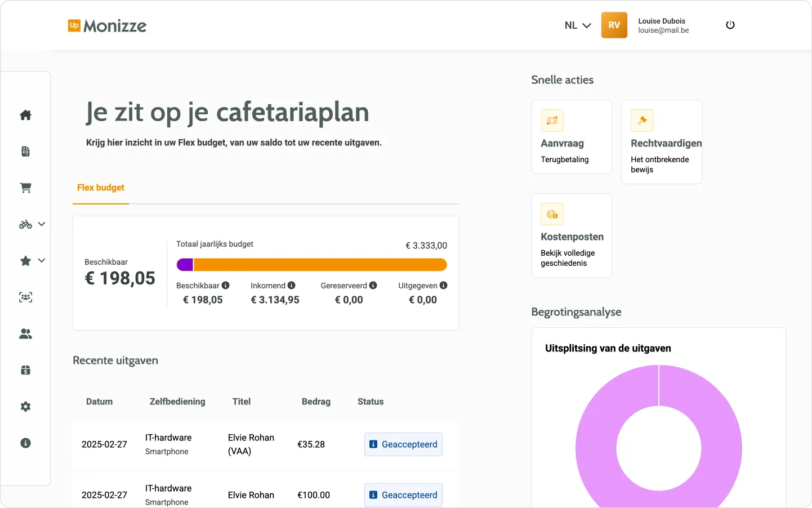Click the bike leasing icon in the sidebar
Image resolution: width=812 pixels, height=508 pixels.
24,224
